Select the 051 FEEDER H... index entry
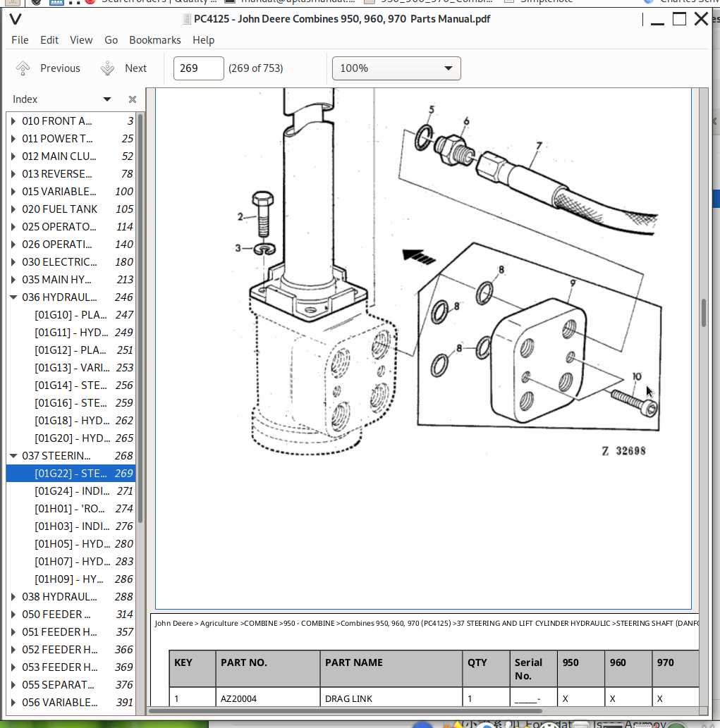The image size is (720, 728). pos(71,632)
